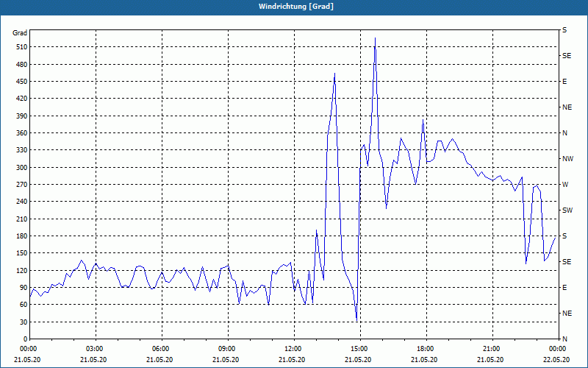Pick the 60 degree axis label
Screen dimensions: 588x368
(x=24, y=305)
